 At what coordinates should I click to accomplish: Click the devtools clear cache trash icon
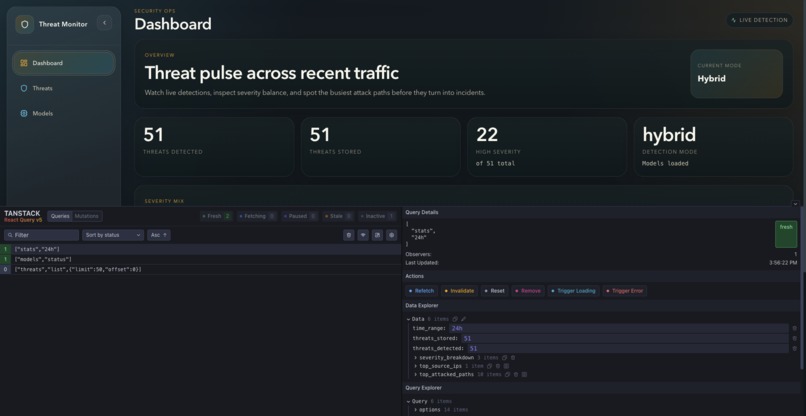349,235
